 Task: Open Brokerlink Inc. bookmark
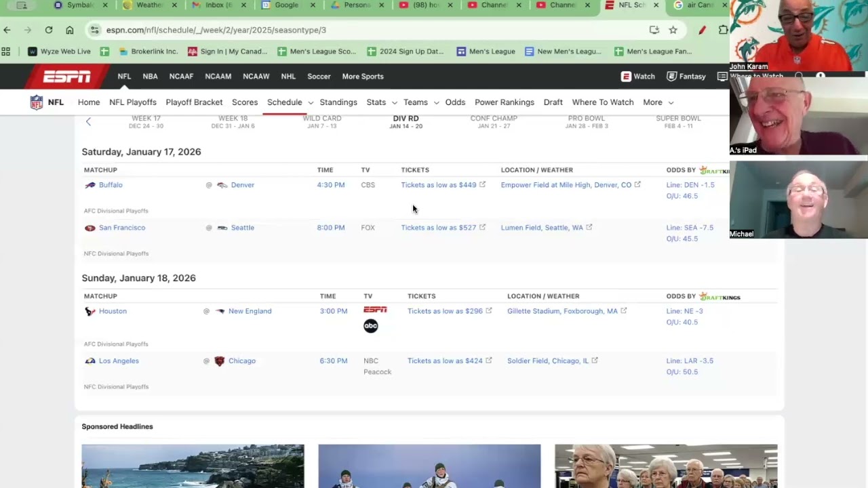point(148,52)
